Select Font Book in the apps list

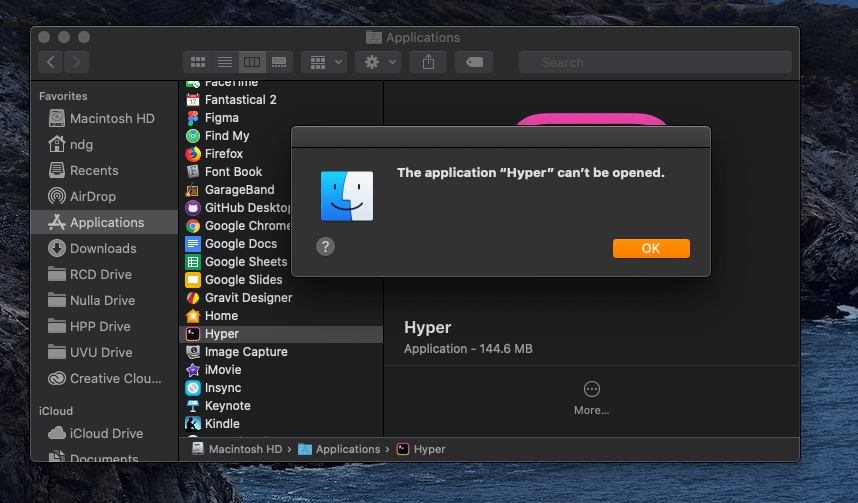pos(236,172)
